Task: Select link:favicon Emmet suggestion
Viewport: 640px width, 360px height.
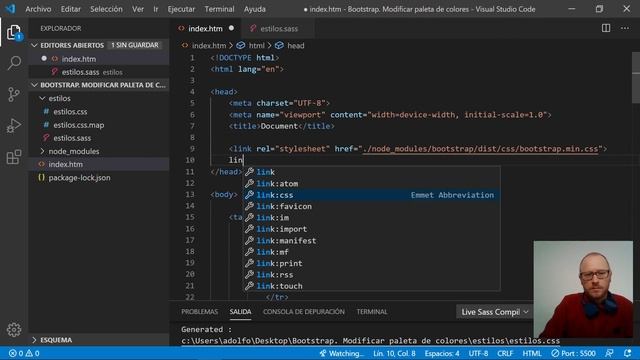Action: point(371,207)
